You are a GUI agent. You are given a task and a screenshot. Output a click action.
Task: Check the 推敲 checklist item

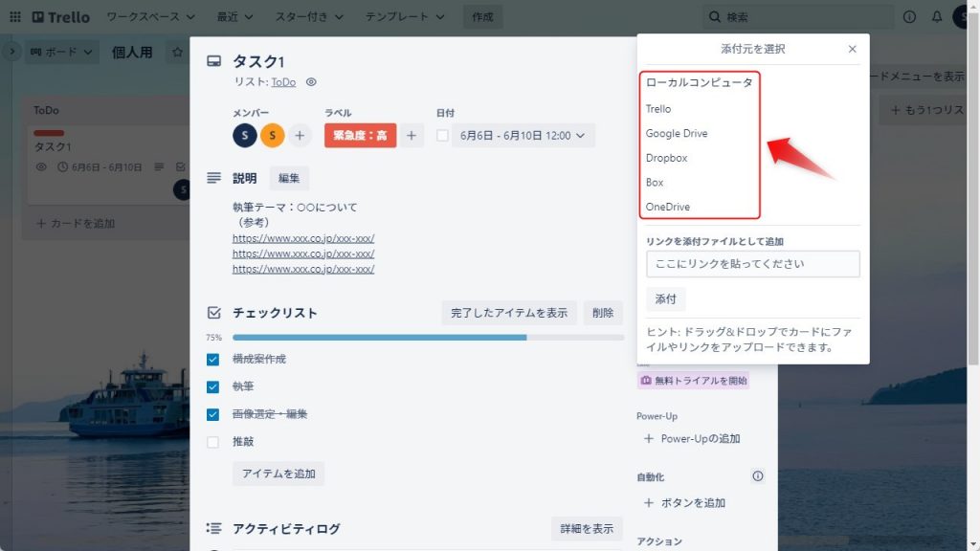coord(213,442)
